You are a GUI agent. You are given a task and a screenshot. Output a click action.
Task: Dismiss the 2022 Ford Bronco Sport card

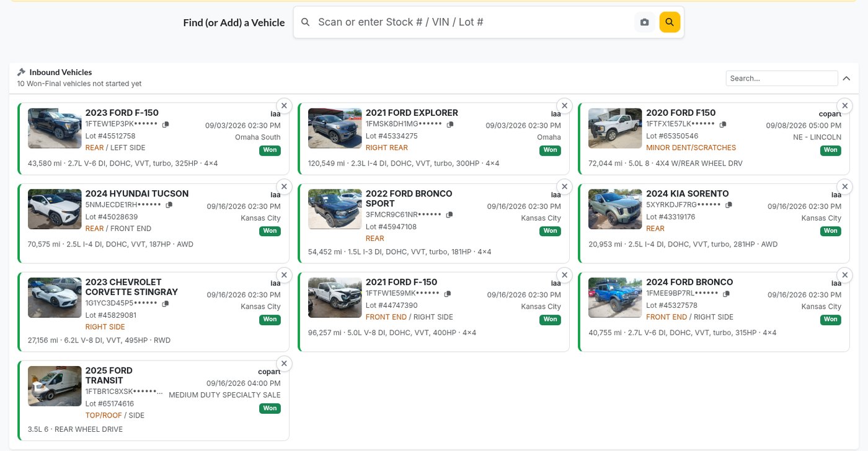[564, 186]
